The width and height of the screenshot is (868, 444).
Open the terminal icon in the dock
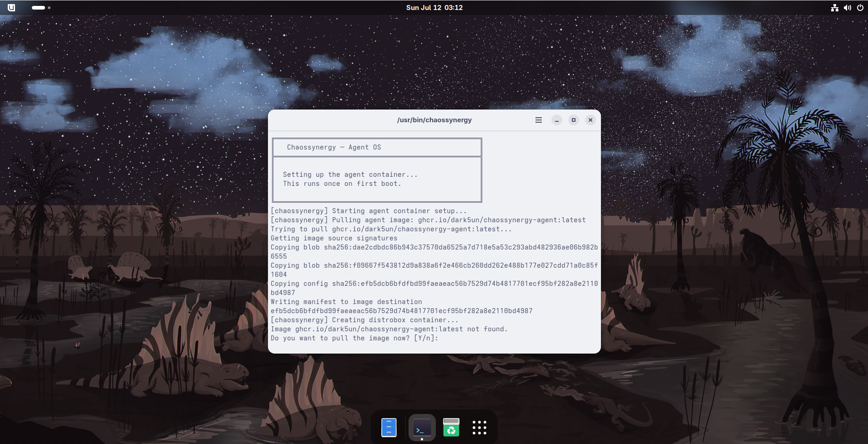[x=422, y=428]
